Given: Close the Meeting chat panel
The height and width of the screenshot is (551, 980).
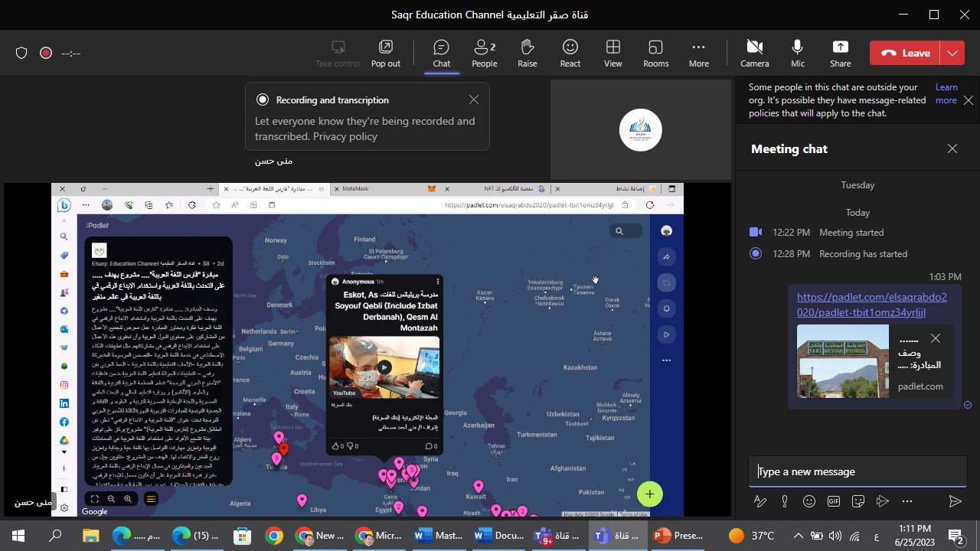Looking at the screenshot, I should (x=952, y=148).
